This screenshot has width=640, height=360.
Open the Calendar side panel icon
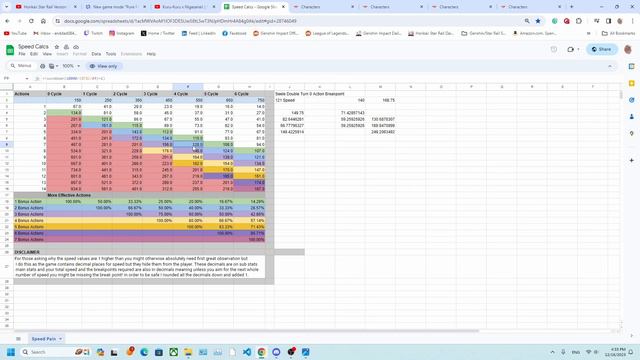[631, 66]
